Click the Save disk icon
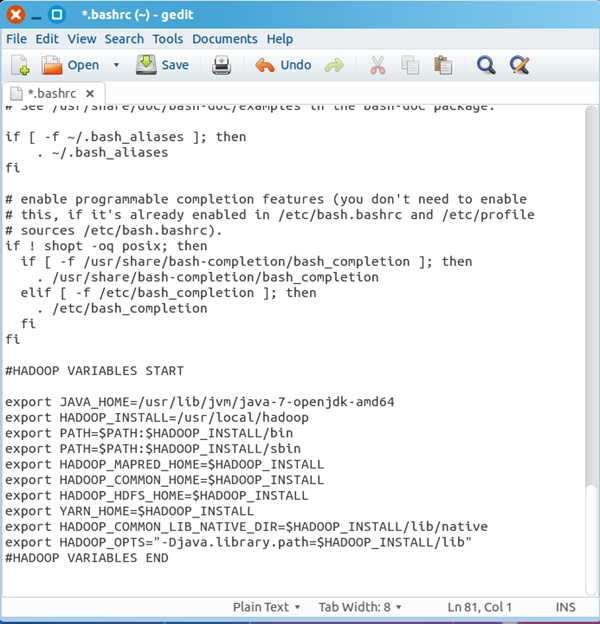600x624 pixels. click(146, 65)
